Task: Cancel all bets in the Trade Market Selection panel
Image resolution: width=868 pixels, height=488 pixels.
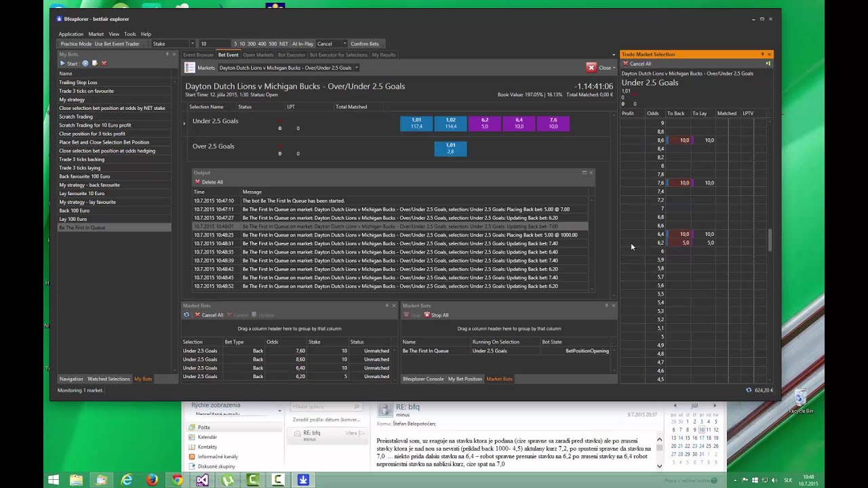Action: tap(637, 64)
